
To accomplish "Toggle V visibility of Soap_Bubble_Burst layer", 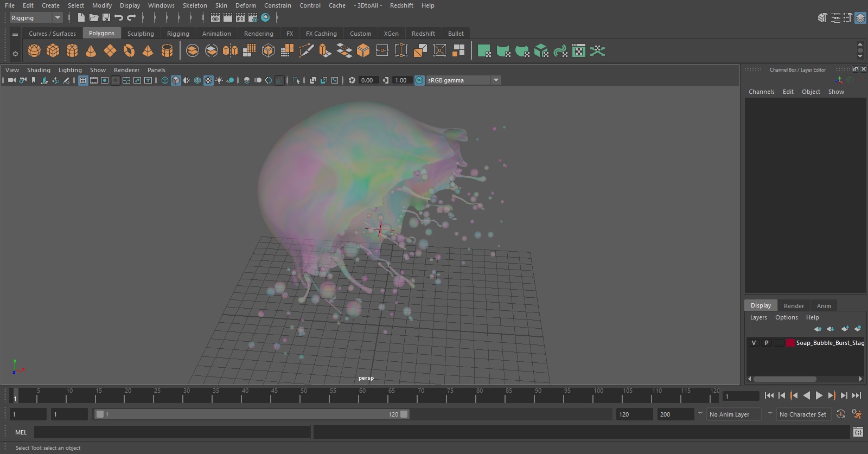I will (754, 343).
